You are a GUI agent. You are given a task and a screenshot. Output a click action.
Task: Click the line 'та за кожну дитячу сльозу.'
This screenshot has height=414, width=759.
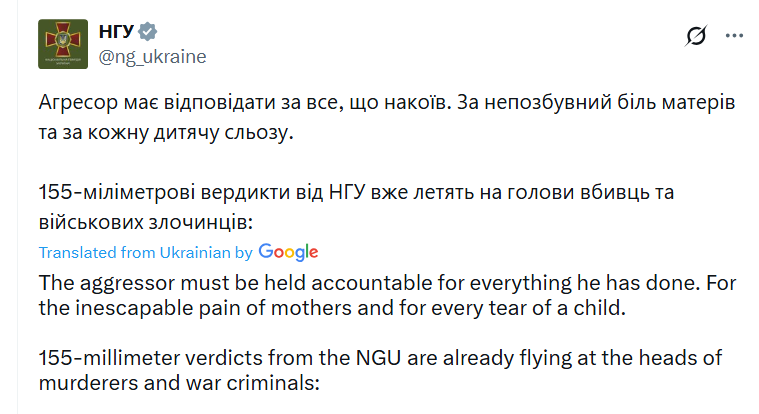[166, 132]
